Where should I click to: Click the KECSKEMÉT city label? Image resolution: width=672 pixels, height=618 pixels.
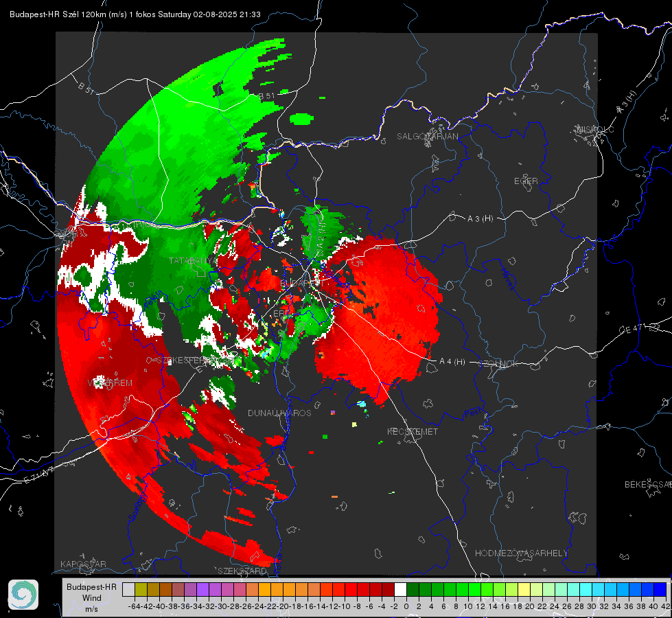pos(413,431)
